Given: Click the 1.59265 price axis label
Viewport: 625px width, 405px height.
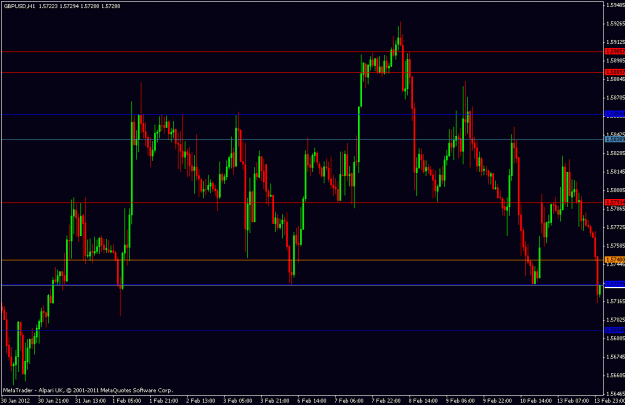Looking at the screenshot, I should [615, 24].
